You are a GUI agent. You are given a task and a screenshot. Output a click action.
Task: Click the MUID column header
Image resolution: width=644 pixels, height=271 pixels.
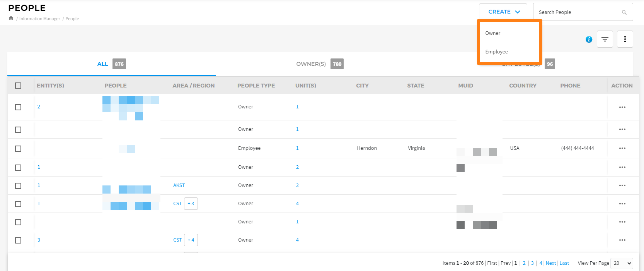[x=465, y=86]
